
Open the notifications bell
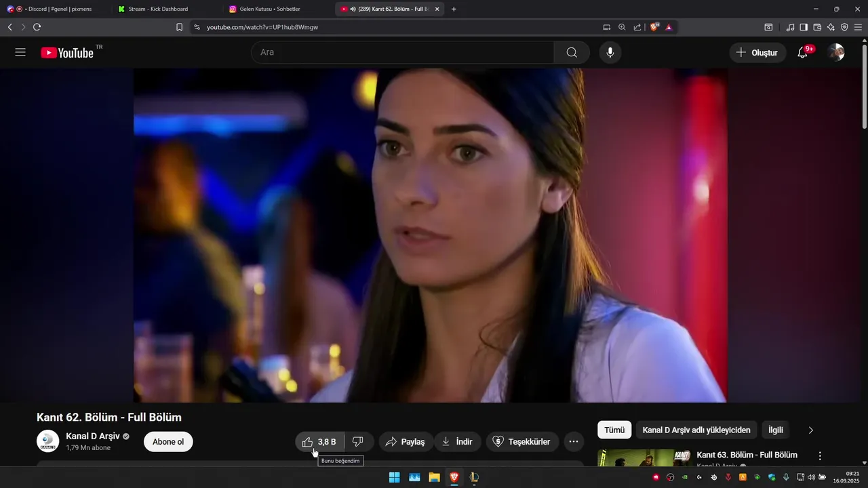click(x=803, y=52)
